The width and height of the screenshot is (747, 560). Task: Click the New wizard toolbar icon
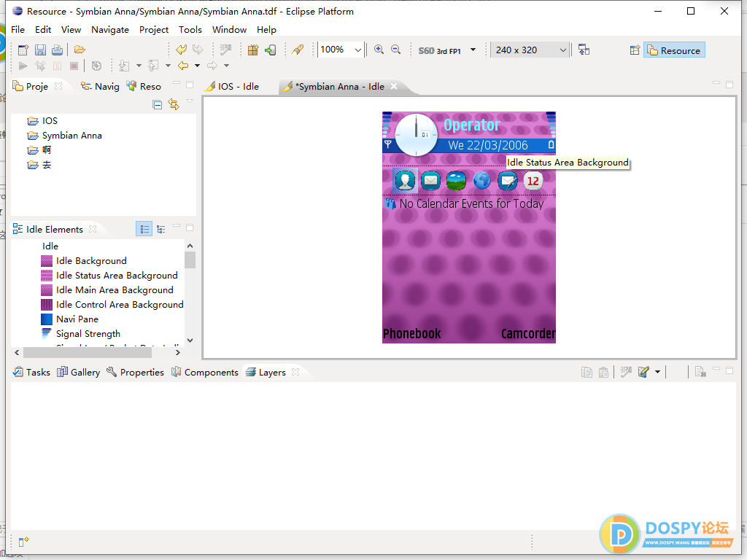23,50
